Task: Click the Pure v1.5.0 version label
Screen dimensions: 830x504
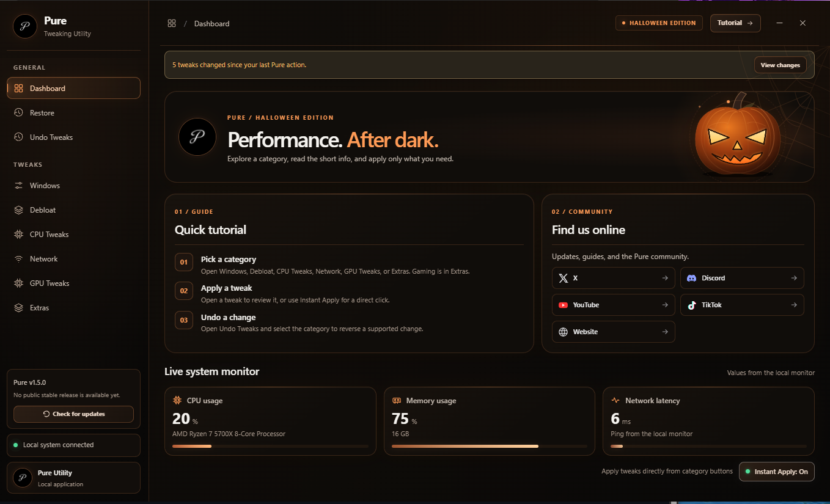Action: pyautogui.click(x=29, y=382)
